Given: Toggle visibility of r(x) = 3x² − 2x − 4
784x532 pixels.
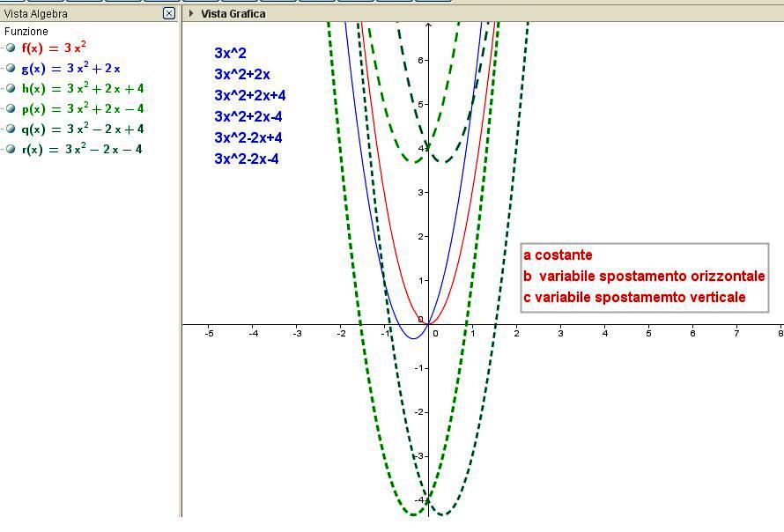Looking at the screenshot, I should (11, 149).
